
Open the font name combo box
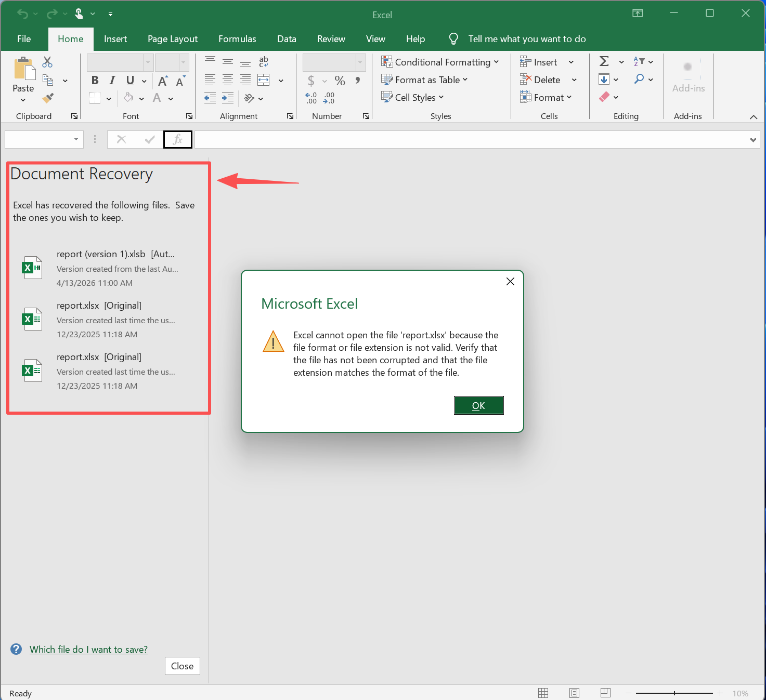120,62
